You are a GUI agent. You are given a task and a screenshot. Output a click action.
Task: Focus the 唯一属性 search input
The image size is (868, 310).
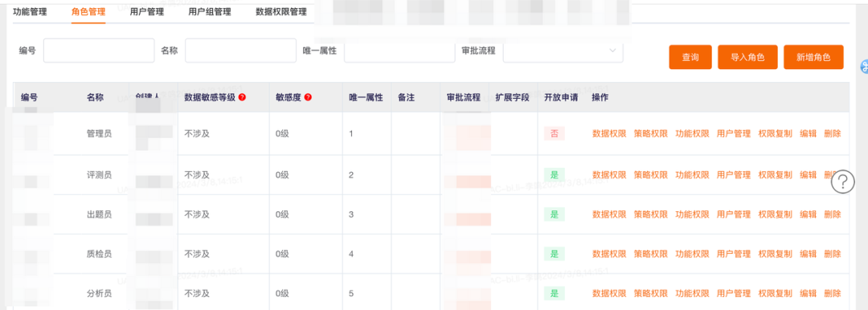click(399, 51)
